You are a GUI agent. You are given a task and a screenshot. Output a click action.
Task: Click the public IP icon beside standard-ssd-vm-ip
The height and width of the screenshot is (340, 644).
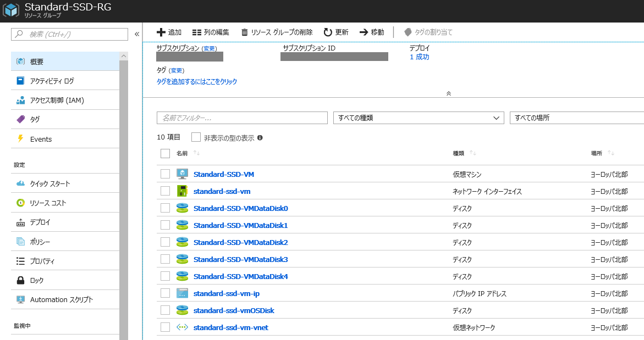click(181, 293)
